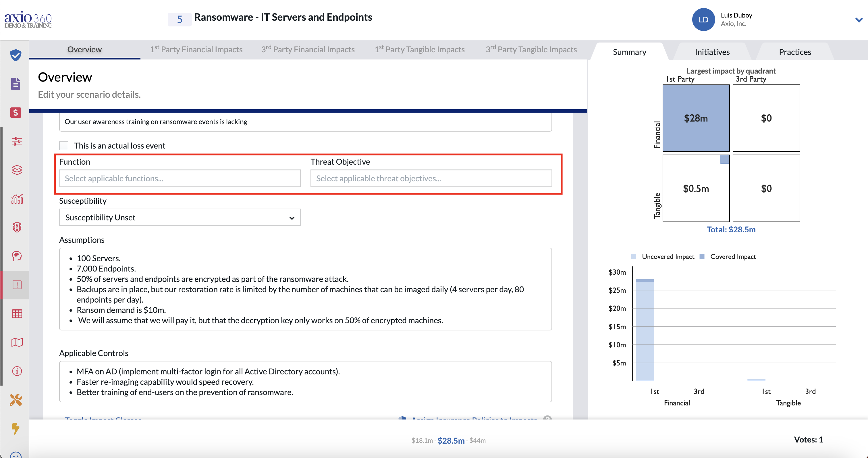This screenshot has width=868, height=458.
Task: Switch to 1st Party Financial Impacts tab
Action: (196, 49)
